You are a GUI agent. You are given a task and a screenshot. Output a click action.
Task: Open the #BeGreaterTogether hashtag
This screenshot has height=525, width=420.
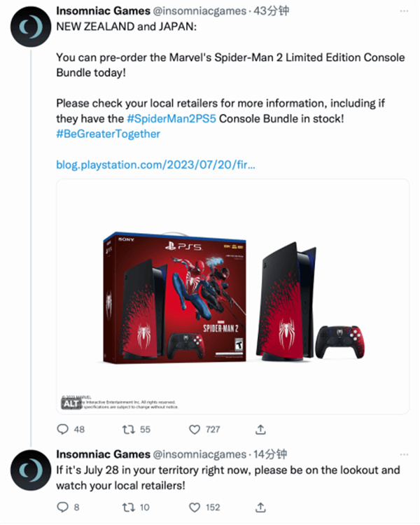click(108, 134)
